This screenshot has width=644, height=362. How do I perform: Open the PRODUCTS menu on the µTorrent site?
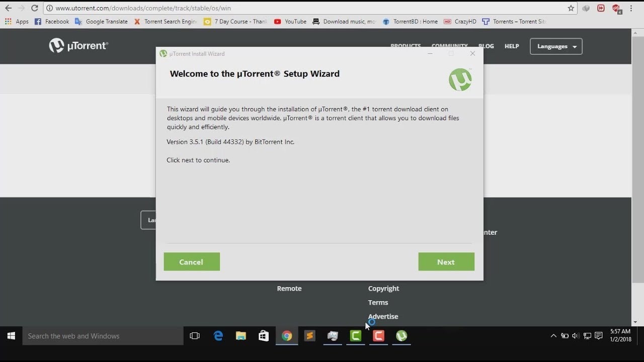tap(406, 46)
